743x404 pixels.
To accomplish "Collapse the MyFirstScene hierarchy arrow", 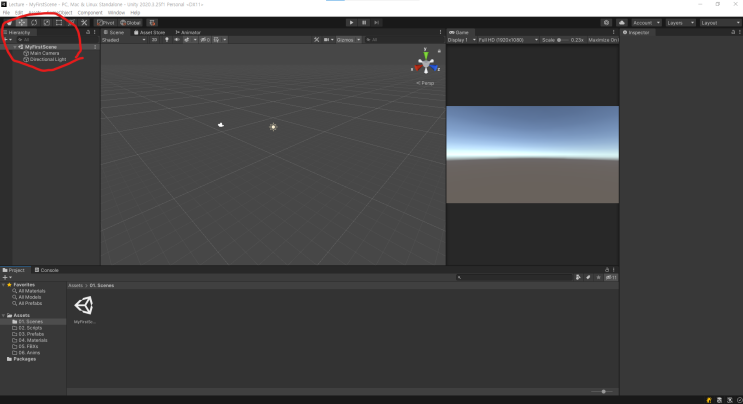I will [x=15, y=47].
